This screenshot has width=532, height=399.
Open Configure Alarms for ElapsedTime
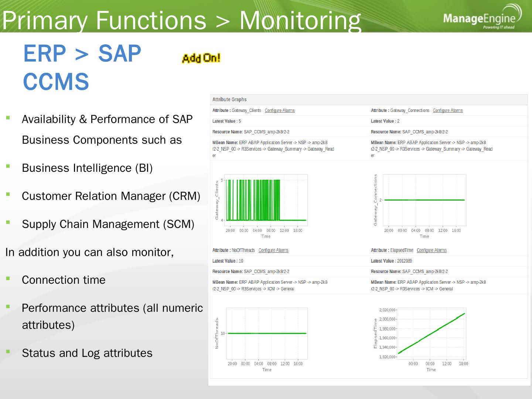tap(432, 250)
